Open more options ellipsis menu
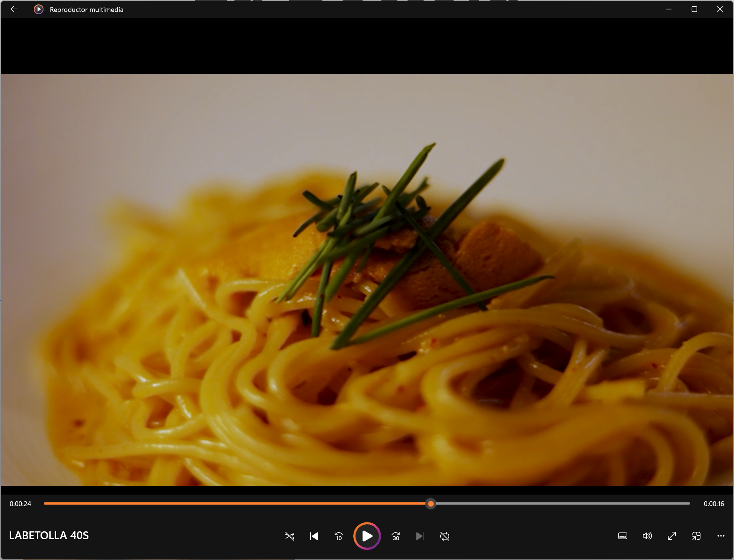Viewport: 734px width, 560px height. pos(721,536)
